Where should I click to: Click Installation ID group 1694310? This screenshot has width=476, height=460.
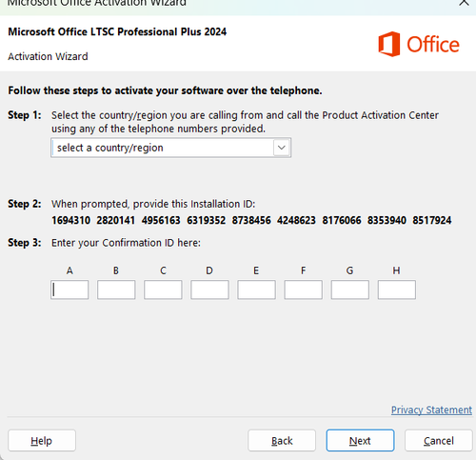(x=70, y=220)
